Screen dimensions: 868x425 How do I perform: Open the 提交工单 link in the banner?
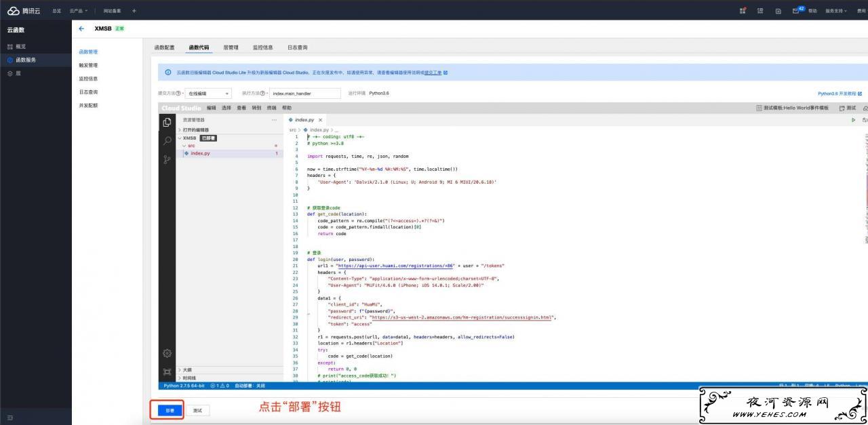(x=433, y=73)
